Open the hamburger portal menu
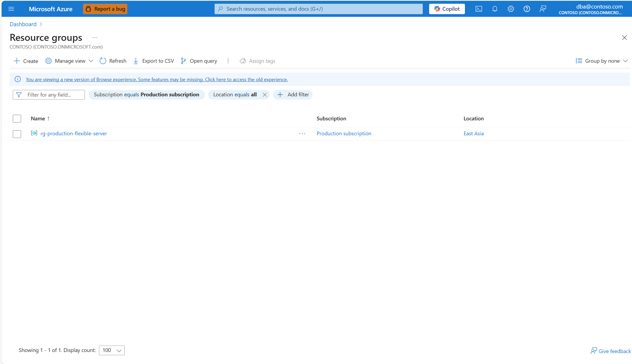This screenshot has height=364, width=632. [x=11, y=9]
